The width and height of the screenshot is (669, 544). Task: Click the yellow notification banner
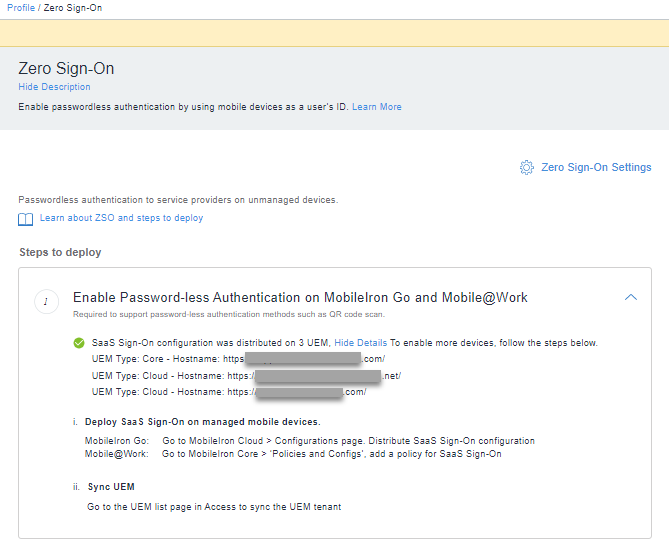(x=334, y=33)
